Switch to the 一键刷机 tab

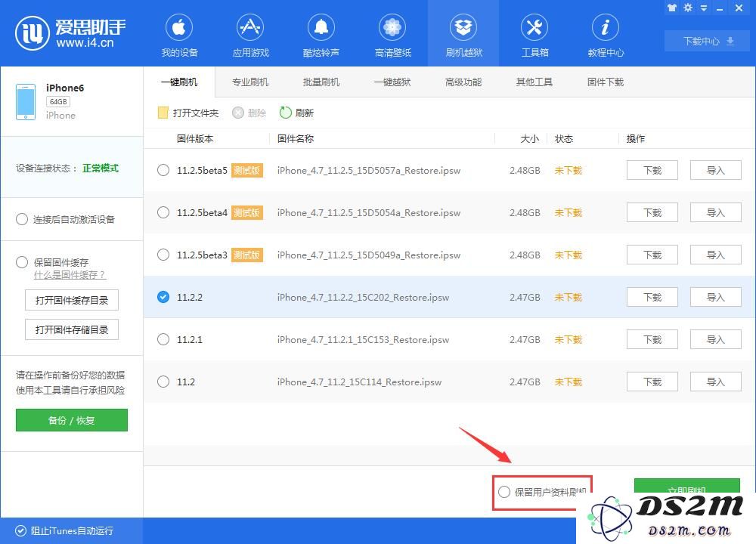coord(179,82)
